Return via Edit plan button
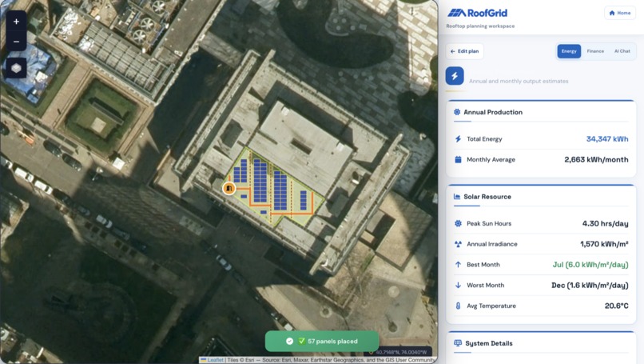644x364 pixels. (464, 51)
